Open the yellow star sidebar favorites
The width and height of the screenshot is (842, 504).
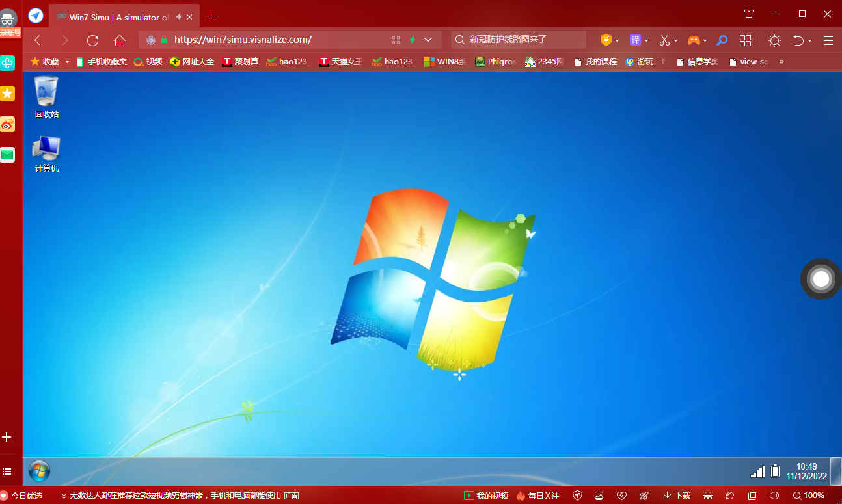click(7, 94)
